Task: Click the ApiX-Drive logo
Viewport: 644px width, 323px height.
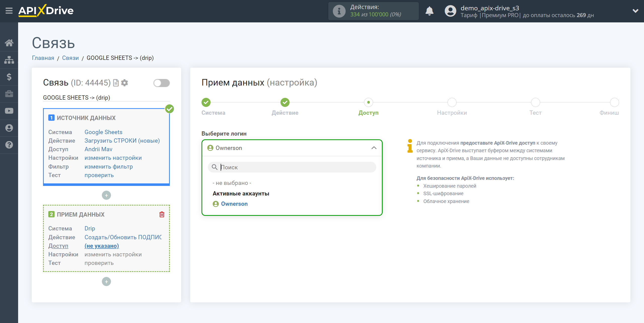Action: [x=46, y=11]
